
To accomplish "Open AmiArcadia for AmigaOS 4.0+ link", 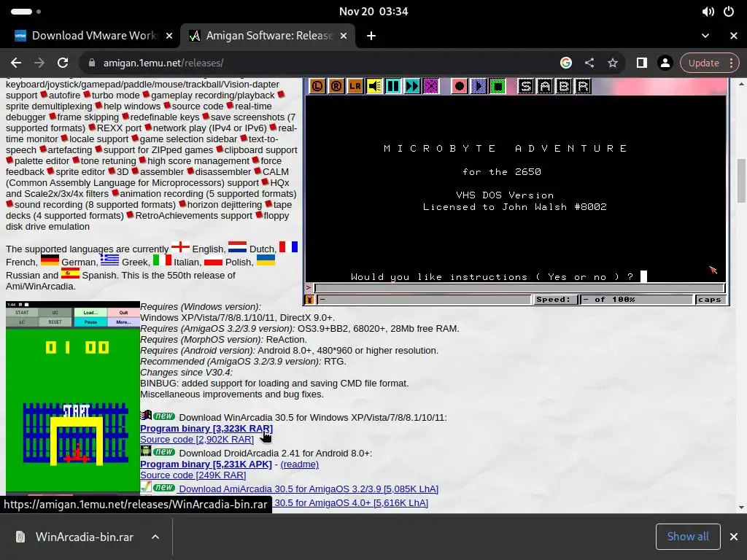I will pos(351,503).
